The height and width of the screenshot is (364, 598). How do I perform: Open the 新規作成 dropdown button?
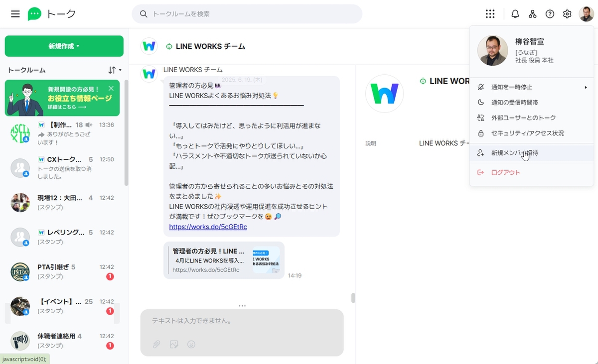[64, 46]
